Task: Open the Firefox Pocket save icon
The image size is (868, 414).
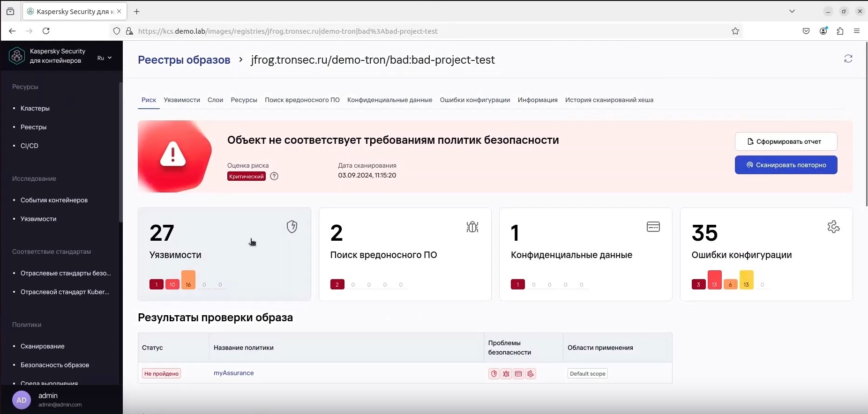Action: (x=806, y=31)
